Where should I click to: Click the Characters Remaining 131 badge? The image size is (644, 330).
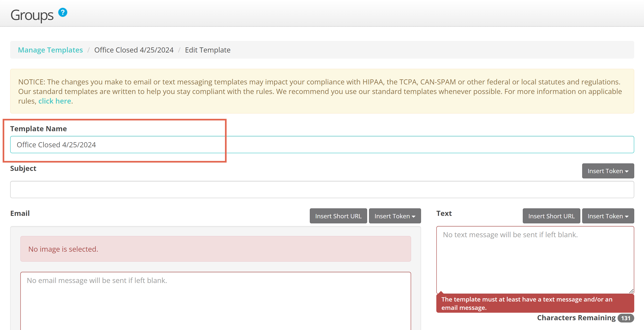point(625,318)
